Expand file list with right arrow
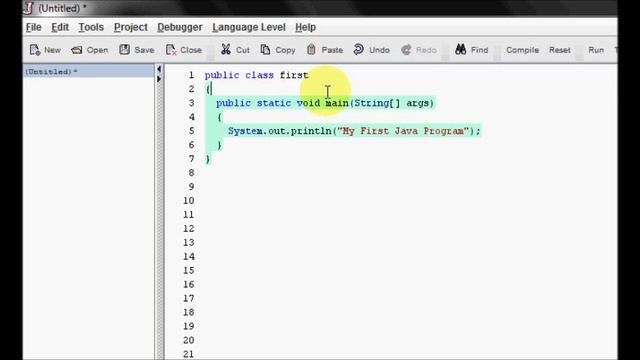The width and height of the screenshot is (640, 360). [159, 79]
